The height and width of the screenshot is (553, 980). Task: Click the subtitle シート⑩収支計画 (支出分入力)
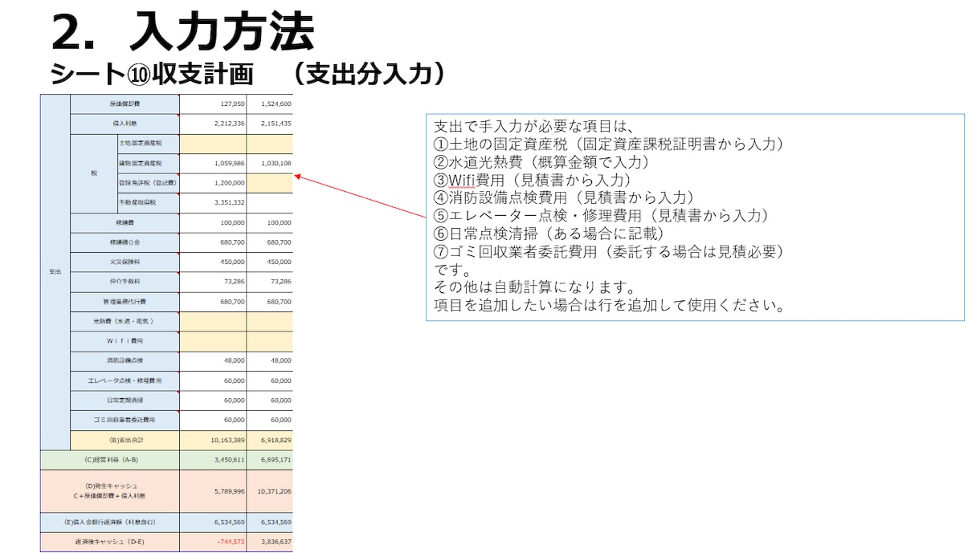247,74
